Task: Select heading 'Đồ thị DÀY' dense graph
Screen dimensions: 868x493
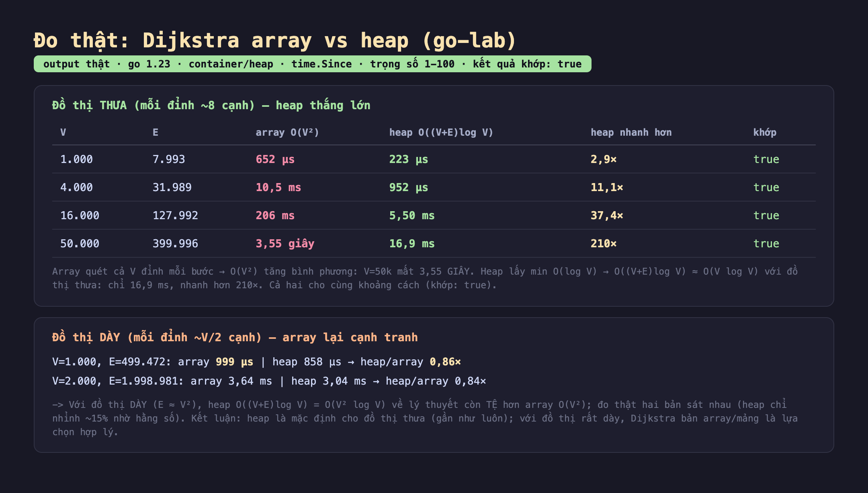Action: [235, 337]
